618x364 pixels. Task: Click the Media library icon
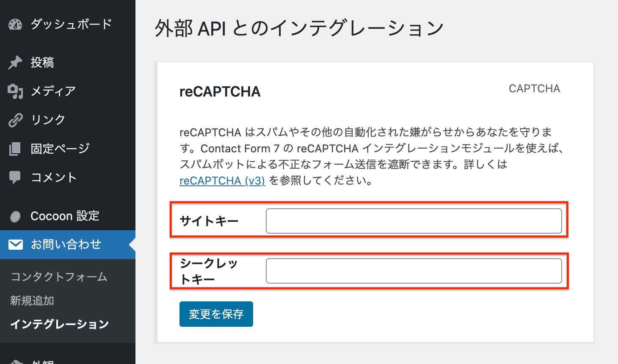pyautogui.click(x=15, y=91)
